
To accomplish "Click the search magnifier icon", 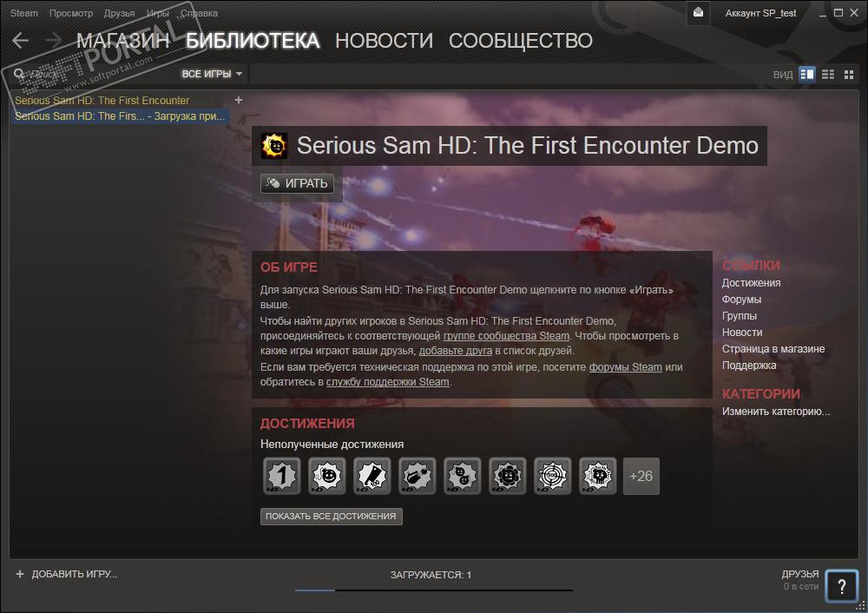I will 19,74.
